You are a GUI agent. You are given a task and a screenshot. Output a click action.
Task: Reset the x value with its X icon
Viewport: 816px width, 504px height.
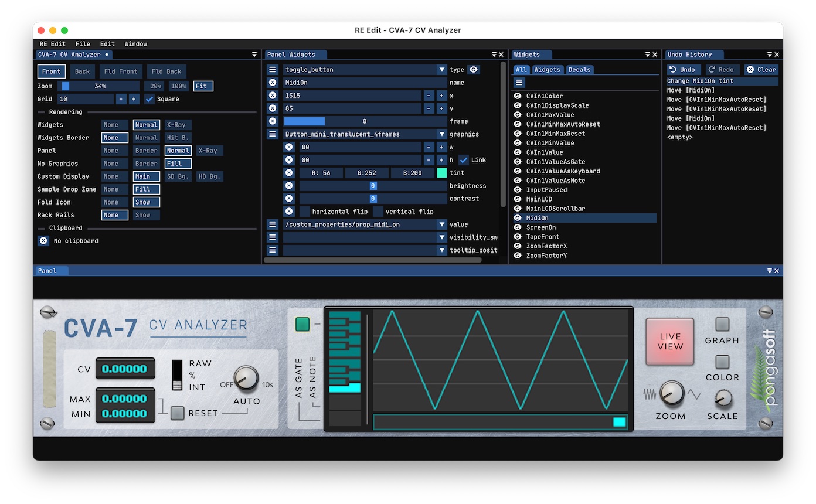[x=273, y=96]
